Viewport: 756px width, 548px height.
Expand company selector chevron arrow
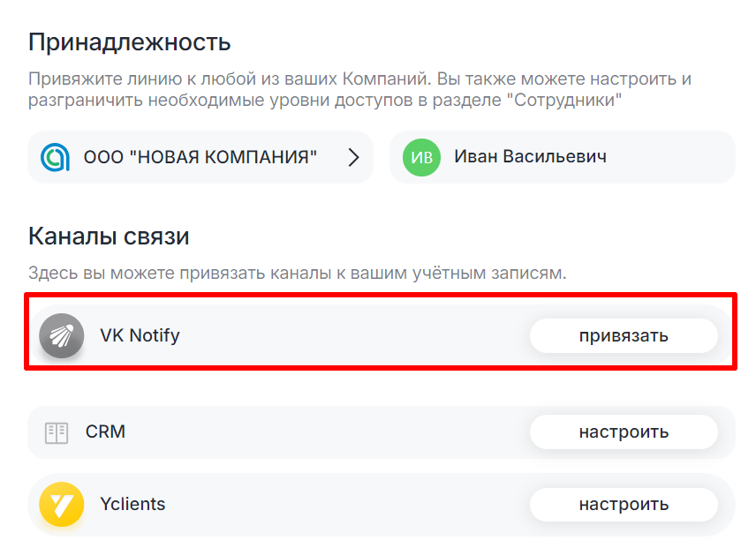coord(353,157)
